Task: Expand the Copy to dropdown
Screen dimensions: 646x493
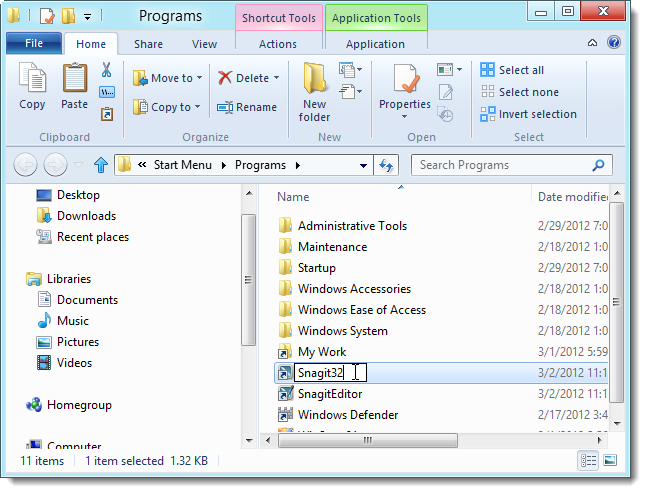Action: (x=198, y=107)
